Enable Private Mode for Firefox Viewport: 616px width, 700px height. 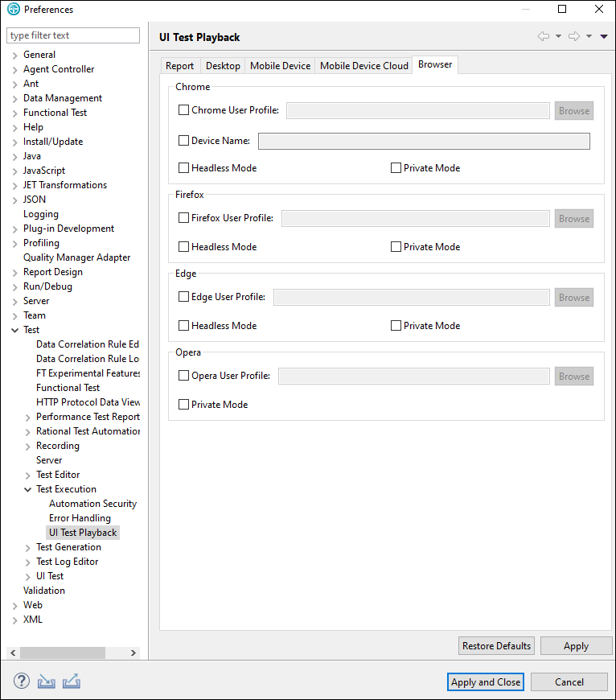pos(395,246)
